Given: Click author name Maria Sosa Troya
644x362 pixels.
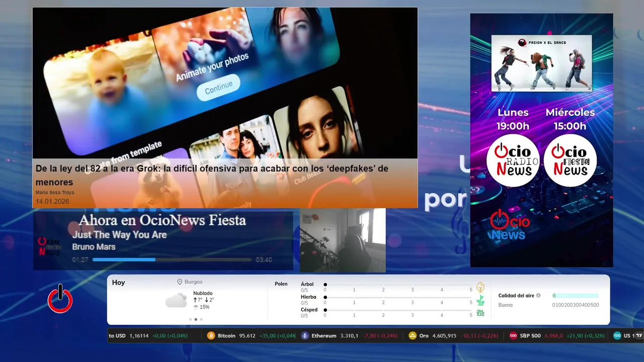Looking at the screenshot, I should [54, 193].
